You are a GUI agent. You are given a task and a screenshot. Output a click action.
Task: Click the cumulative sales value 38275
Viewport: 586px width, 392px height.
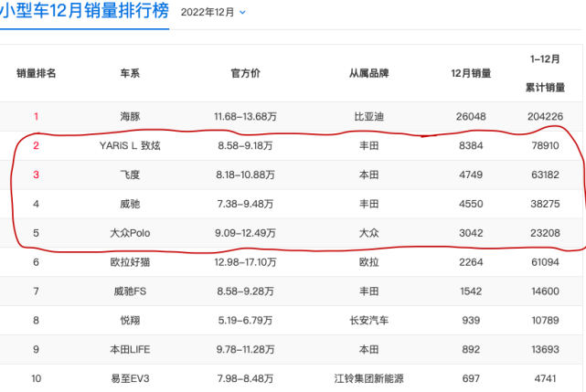tap(545, 204)
